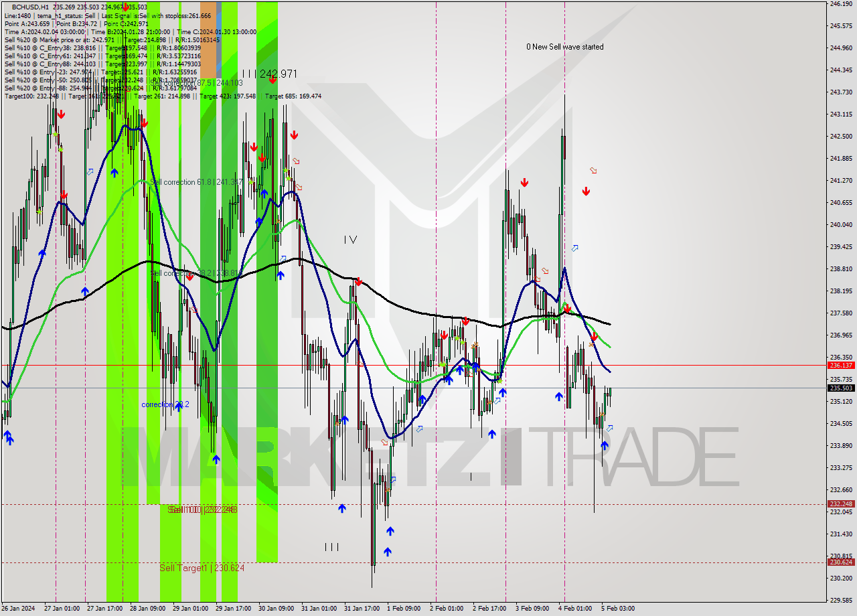
Task: Click the 'Sell Target1 | 230.624' label
Action: [x=202, y=568]
